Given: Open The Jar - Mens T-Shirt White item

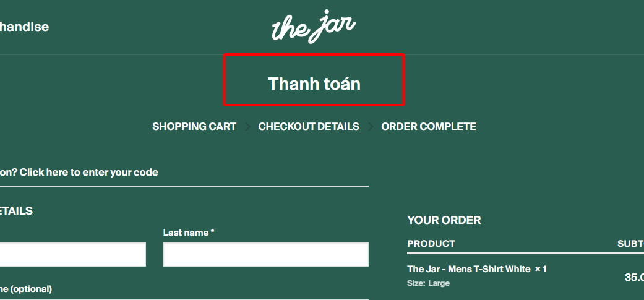Looking at the screenshot, I should (469, 269).
